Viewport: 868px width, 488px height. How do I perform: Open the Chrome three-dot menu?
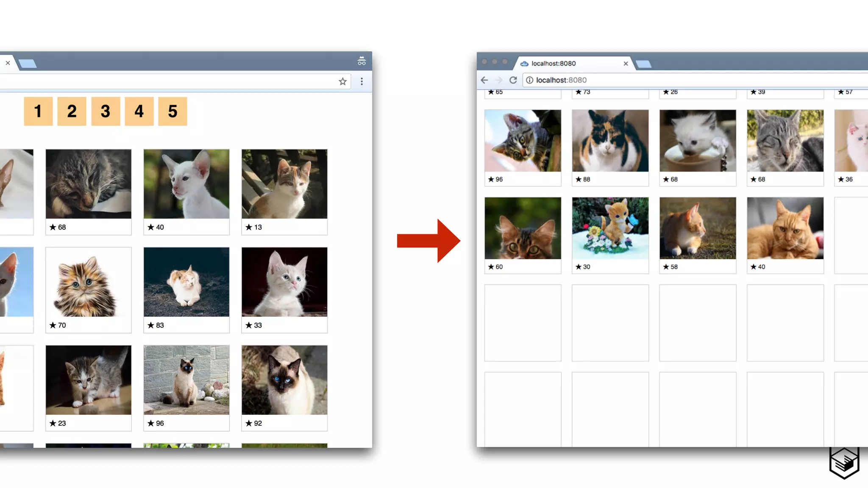362,81
